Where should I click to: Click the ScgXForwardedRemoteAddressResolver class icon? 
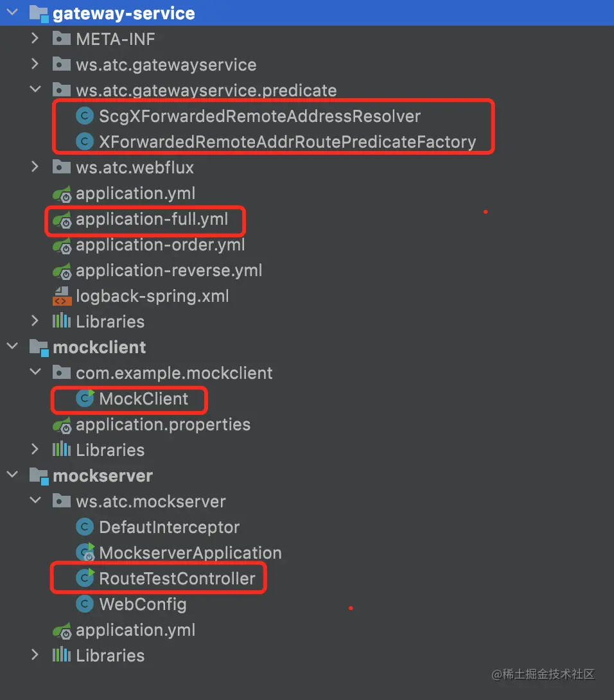tap(84, 116)
